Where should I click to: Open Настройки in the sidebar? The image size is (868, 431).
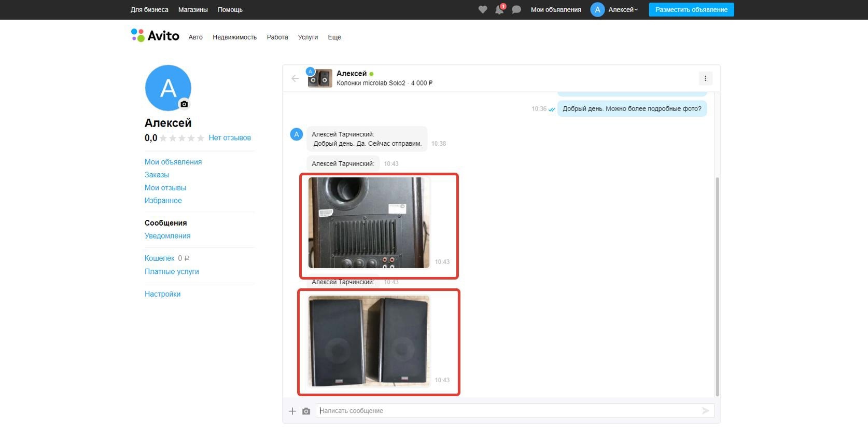click(162, 294)
